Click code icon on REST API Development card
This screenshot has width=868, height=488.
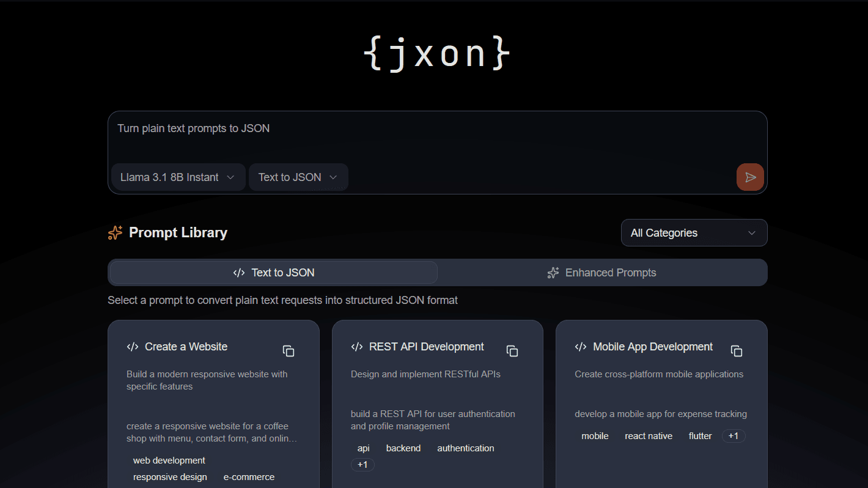357,347
